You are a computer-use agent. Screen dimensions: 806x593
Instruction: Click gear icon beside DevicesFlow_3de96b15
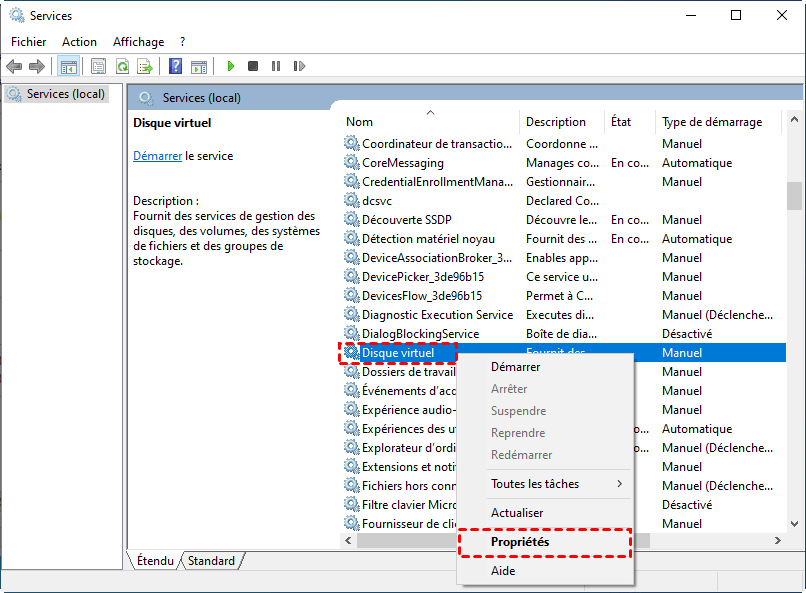coord(352,296)
